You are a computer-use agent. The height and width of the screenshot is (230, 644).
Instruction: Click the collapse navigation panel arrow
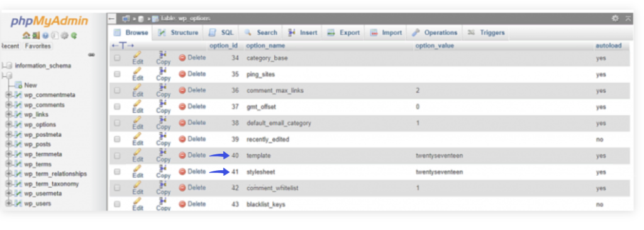tap(112, 18)
